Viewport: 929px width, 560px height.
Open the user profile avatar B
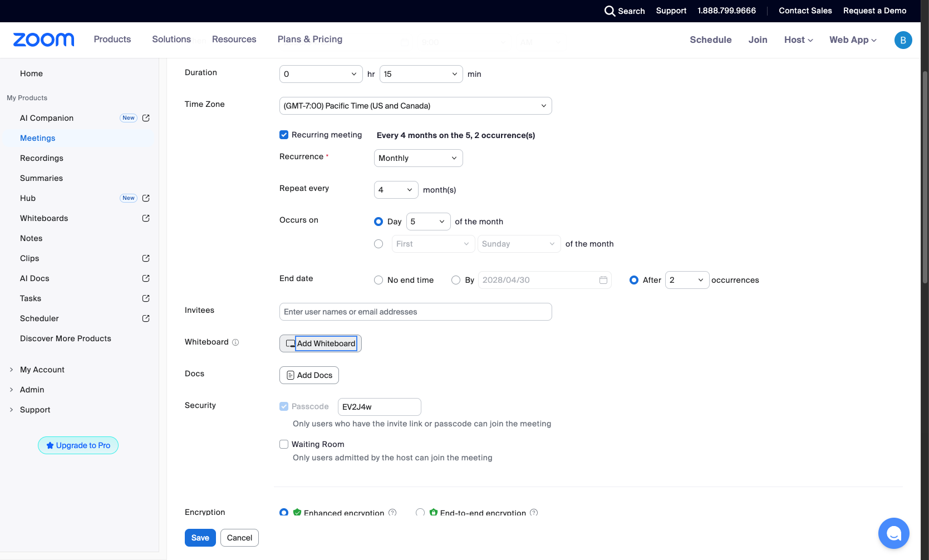click(903, 40)
